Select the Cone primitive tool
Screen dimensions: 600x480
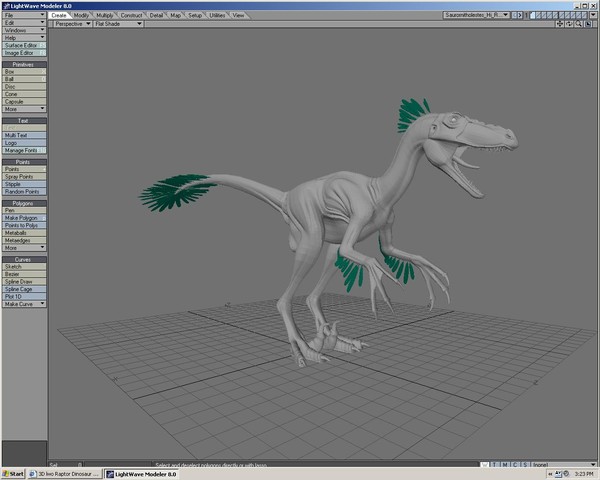24,94
